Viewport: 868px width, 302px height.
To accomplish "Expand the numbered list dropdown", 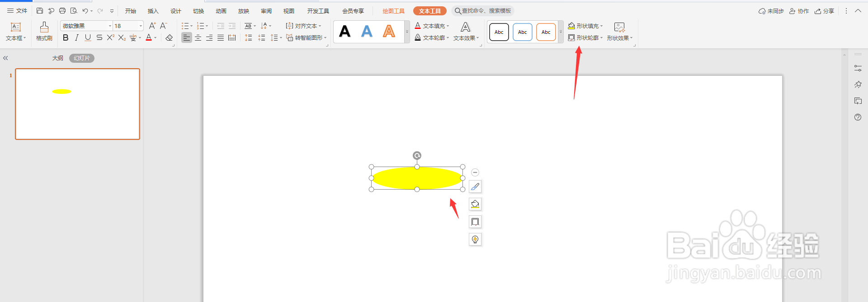I will tap(207, 26).
